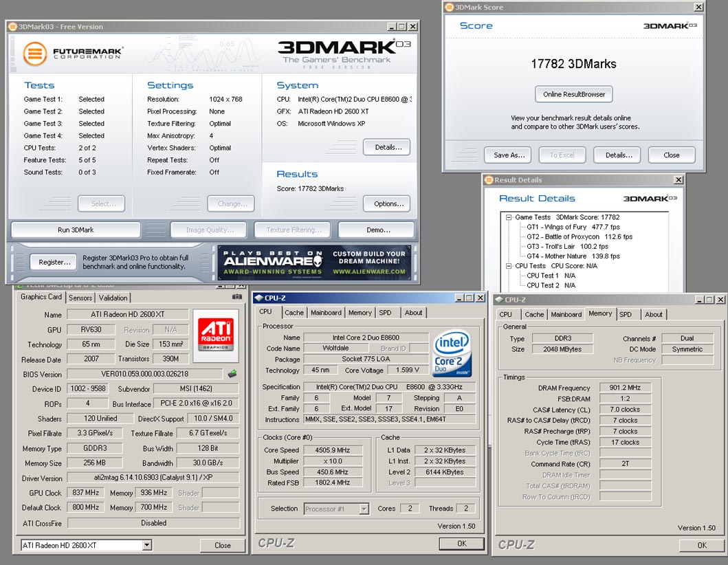Collapse the Game Tests tree node
The width and height of the screenshot is (728, 565).
click(509, 217)
